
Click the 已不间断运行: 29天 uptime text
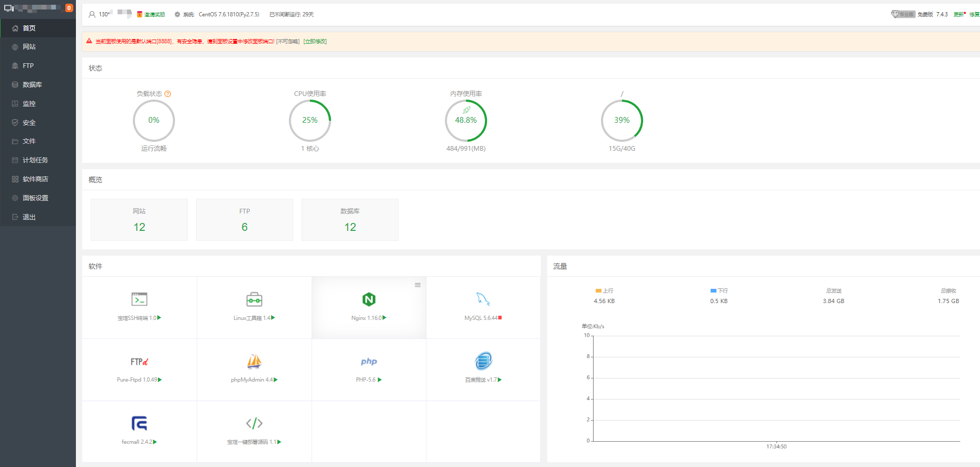click(x=292, y=15)
